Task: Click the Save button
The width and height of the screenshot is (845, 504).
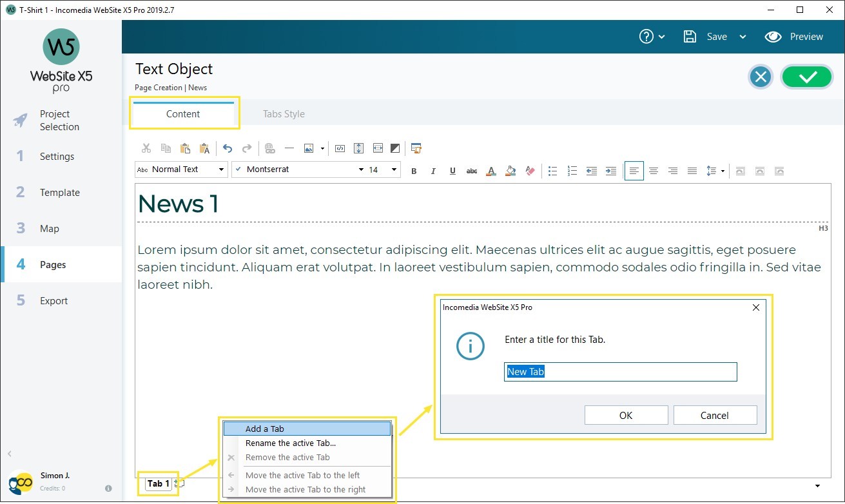Action: coord(705,37)
